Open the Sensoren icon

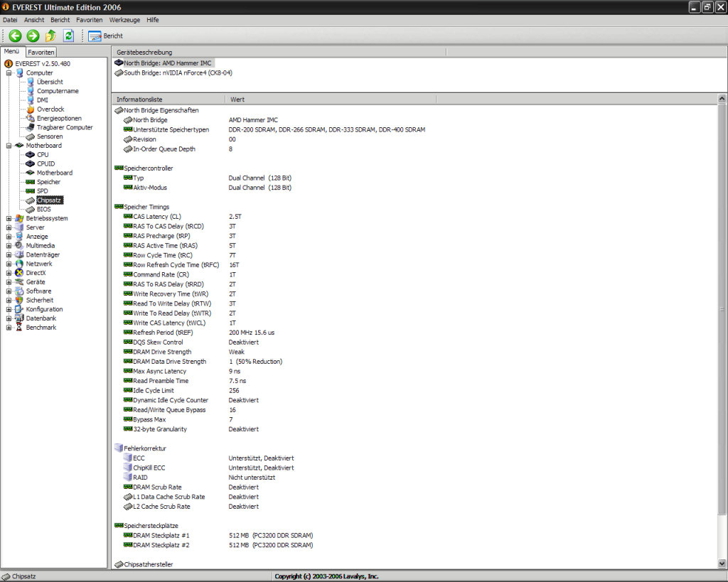point(31,136)
